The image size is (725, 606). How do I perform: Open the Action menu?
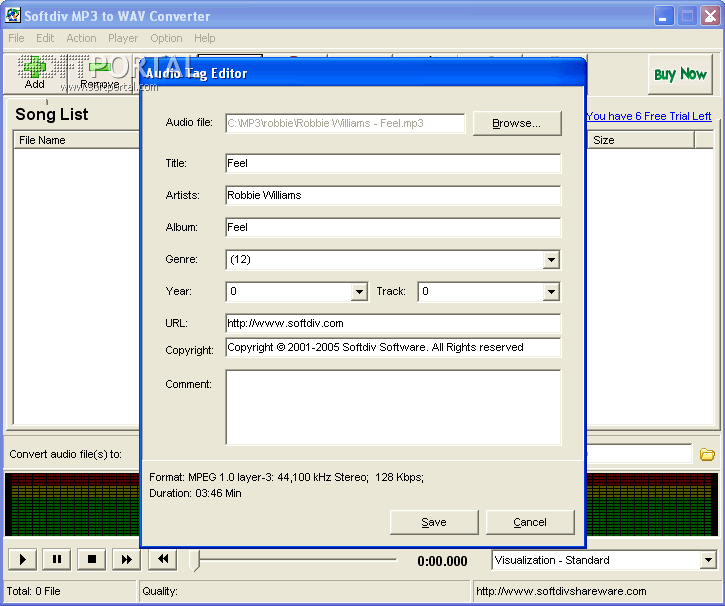point(81,38)
